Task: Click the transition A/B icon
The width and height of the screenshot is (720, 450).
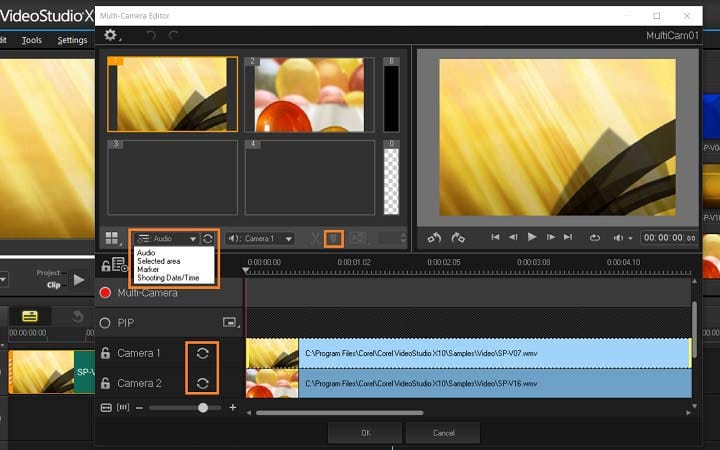Action: click(358, 238)
